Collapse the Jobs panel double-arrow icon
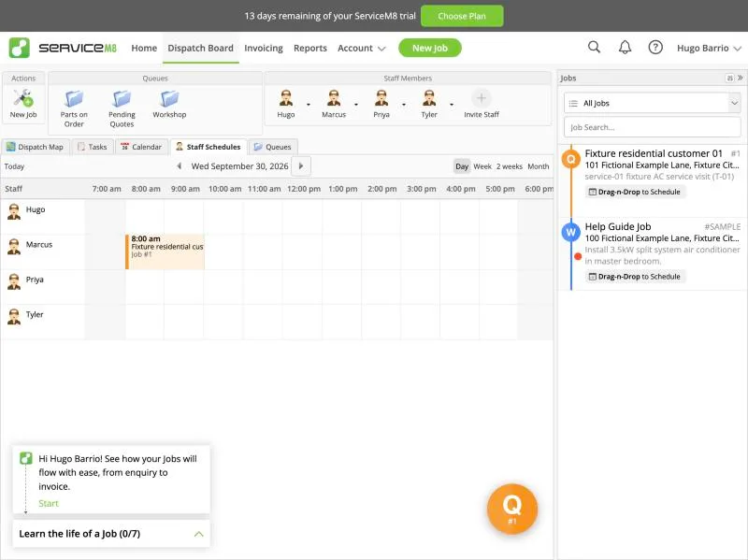Viewport: 748px width, 560px height. point(741,78)
